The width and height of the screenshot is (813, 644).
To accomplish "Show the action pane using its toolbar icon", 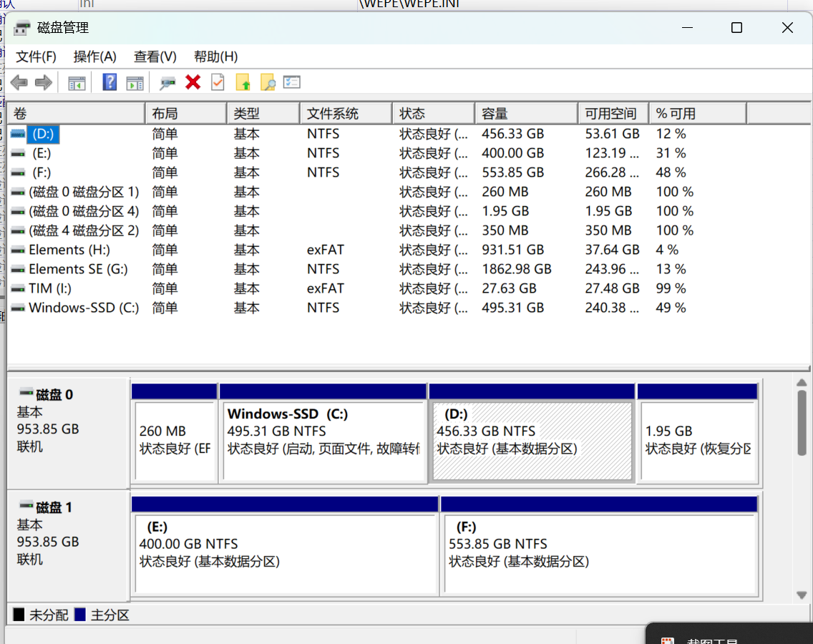I will click(x=135, y=82).
